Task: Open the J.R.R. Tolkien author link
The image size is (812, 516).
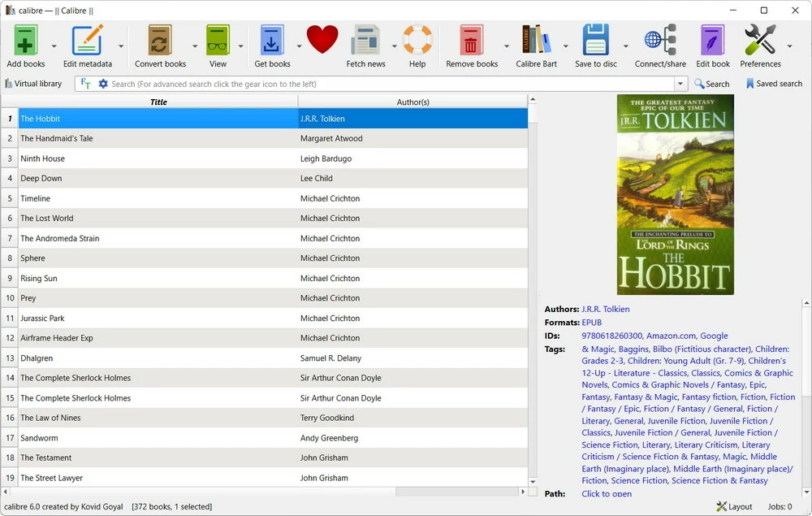Action: tap(606, 309)
